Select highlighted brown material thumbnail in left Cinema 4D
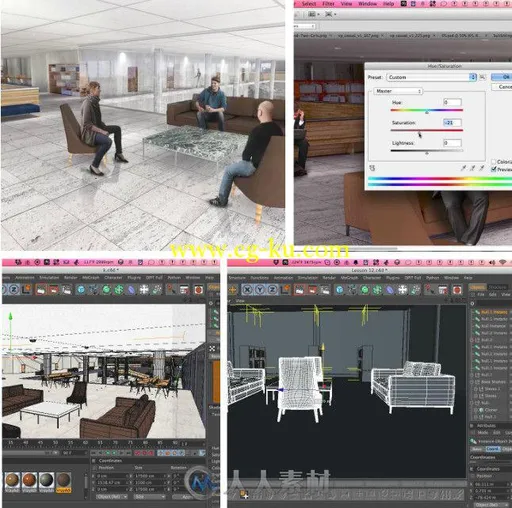The height and width of the screenshot is (508, 512). click(x=63, y=482)
